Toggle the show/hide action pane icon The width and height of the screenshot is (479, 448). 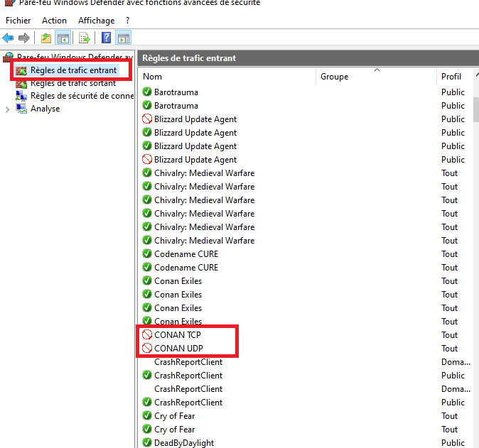coord(124,38)
